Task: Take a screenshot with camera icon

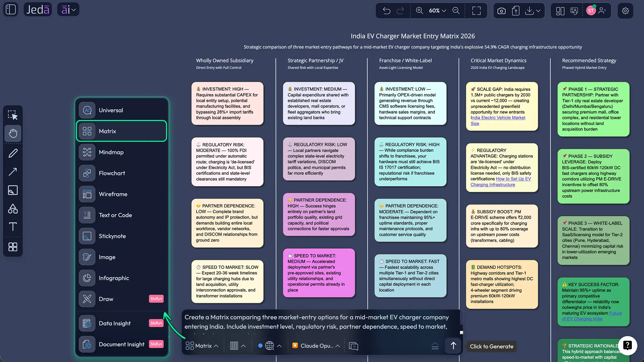Action: coord(501,11)
